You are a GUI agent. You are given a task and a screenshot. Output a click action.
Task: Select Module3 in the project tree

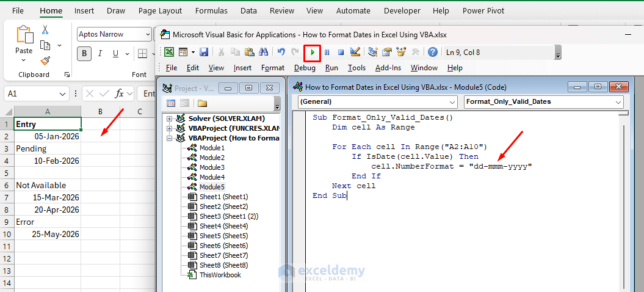[x=212, y=167]
